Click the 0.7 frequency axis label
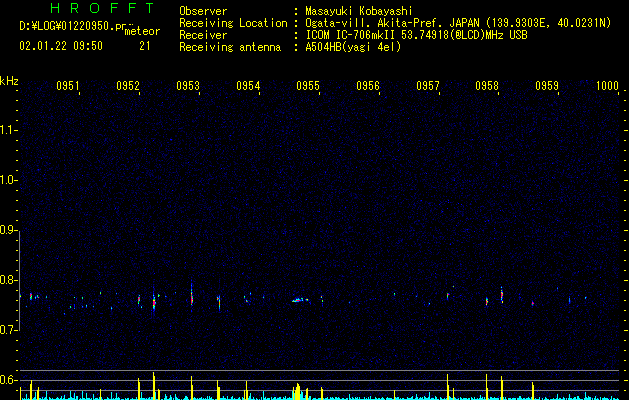629x400 pixels. click(8, 330)
